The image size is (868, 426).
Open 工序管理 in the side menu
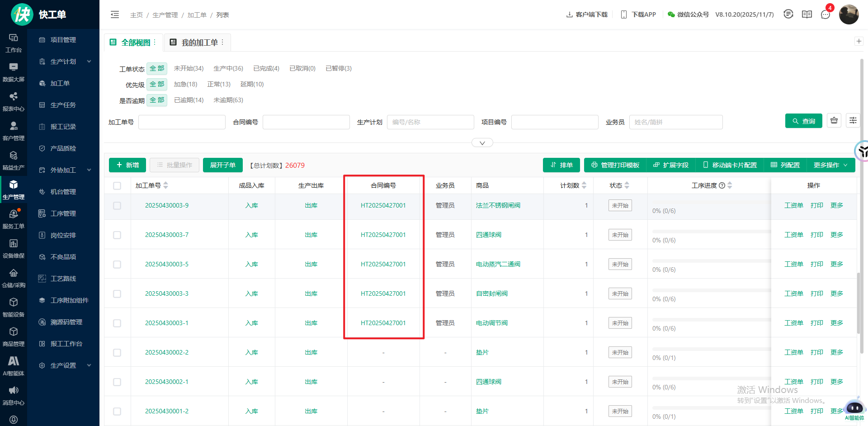pos(63,213)
